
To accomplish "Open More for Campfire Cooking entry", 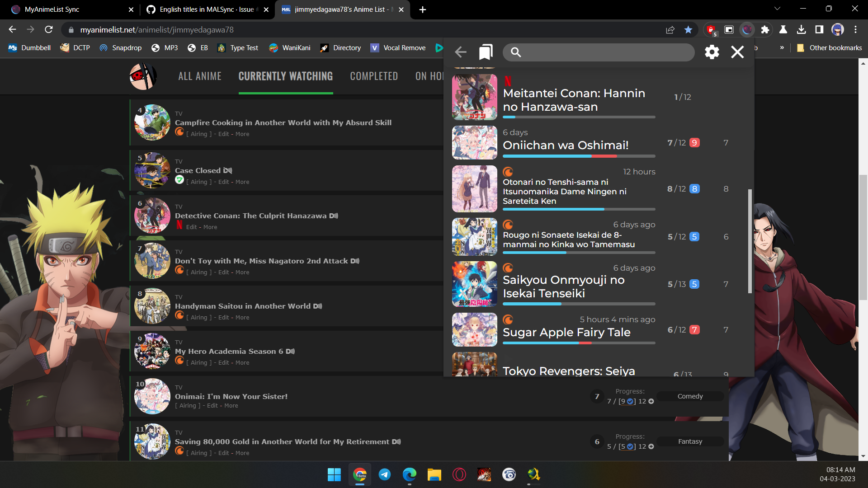I will click(242, 134).
